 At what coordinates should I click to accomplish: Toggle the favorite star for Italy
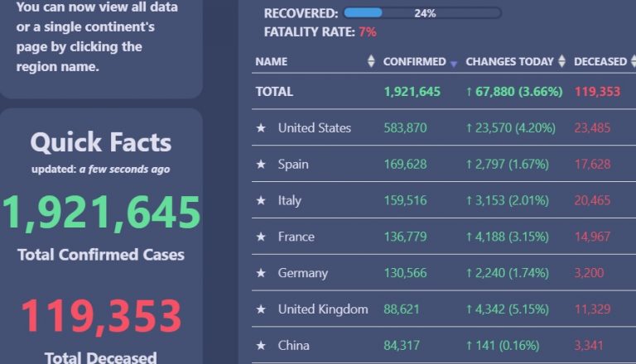(x=261, y=200)
